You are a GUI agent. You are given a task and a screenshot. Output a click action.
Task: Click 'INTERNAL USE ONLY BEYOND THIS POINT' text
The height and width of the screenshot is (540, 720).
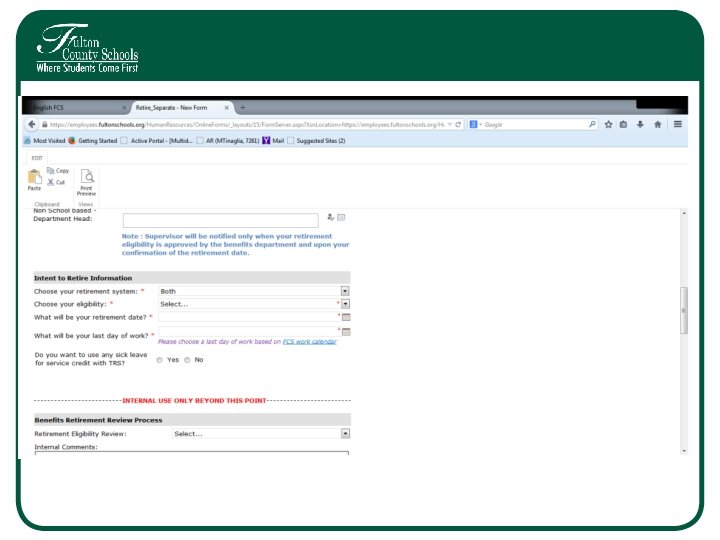[194, 401]
